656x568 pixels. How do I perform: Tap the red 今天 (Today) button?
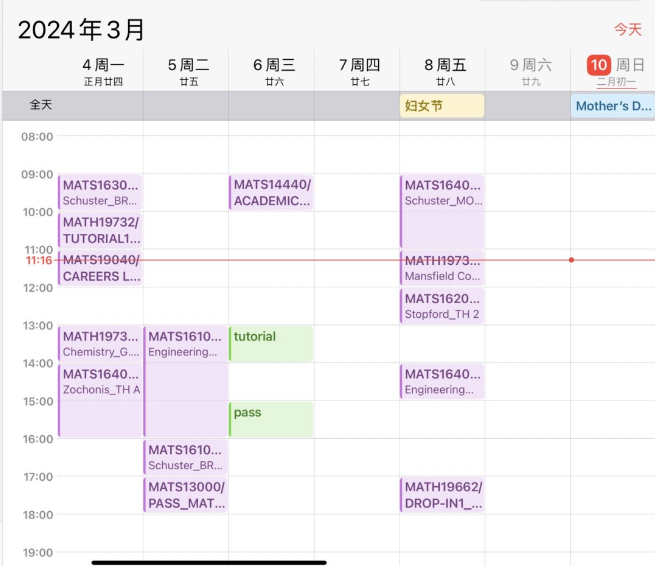[628, 30]
